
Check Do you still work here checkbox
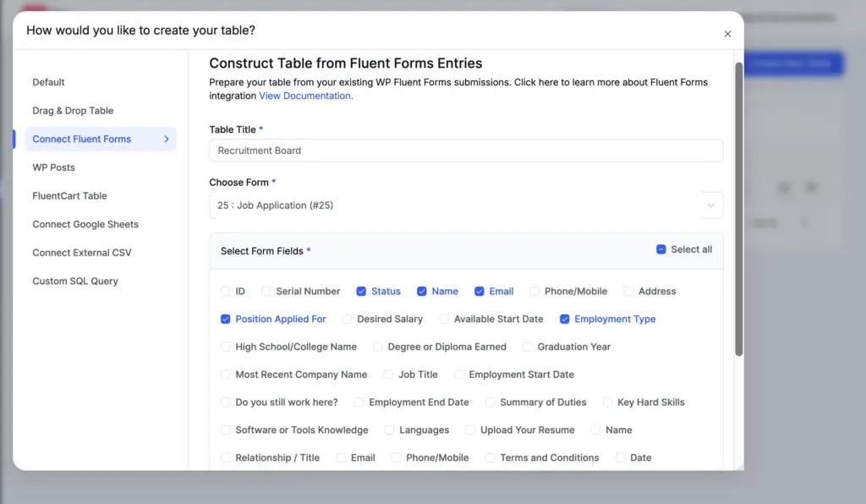(225, 403)
